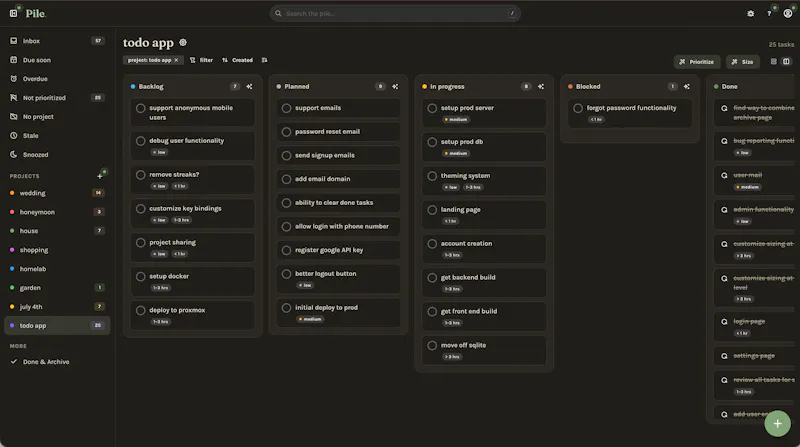Image resolution: width=800 pixels, height=447 pixels.
Task: Remove the project: todo app filter chip
Action: (x=177, y=60)
